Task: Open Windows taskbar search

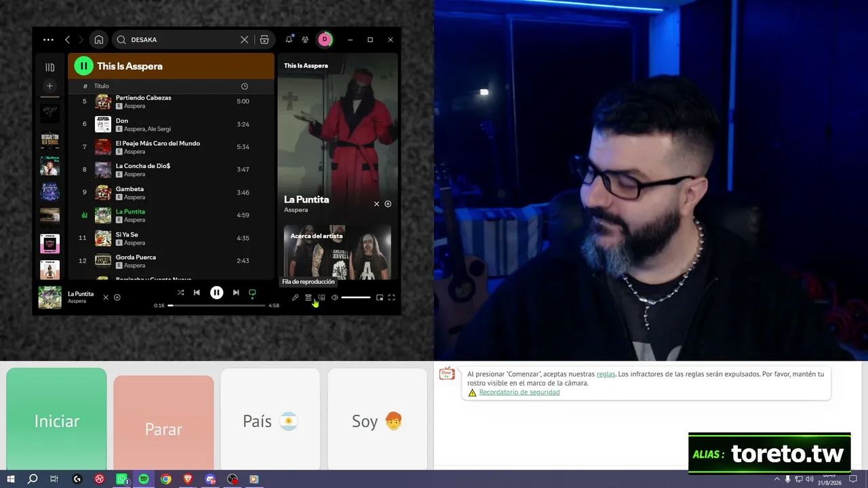Action: click(x=33, y=479)
